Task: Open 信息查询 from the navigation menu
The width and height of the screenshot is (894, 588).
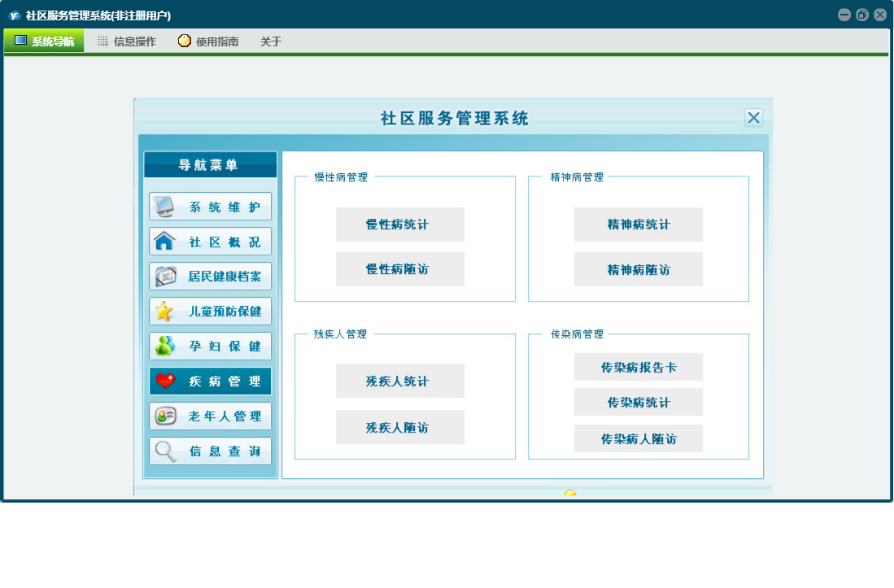Action: pos(211,451)
